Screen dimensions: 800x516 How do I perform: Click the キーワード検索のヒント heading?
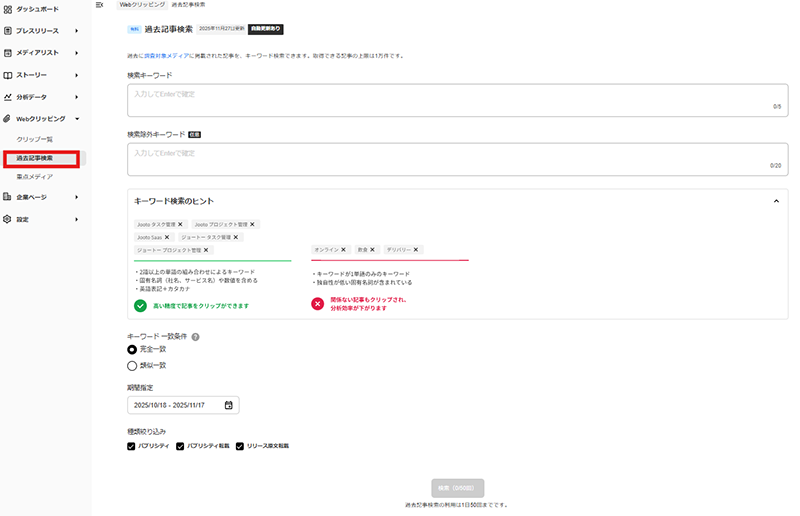pyautogui.click(x=174, y=201)
